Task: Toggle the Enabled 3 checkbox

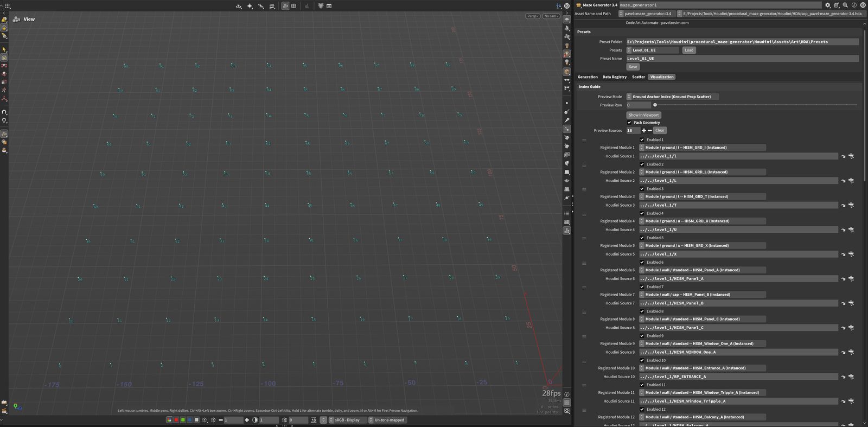Action: coord(642,189)
